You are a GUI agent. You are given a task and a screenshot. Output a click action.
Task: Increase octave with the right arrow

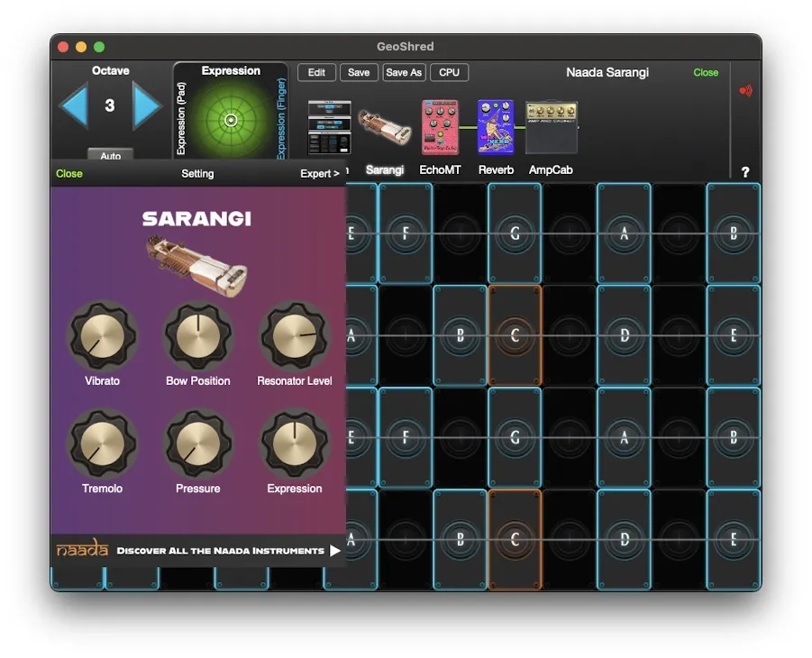[147, 105]
